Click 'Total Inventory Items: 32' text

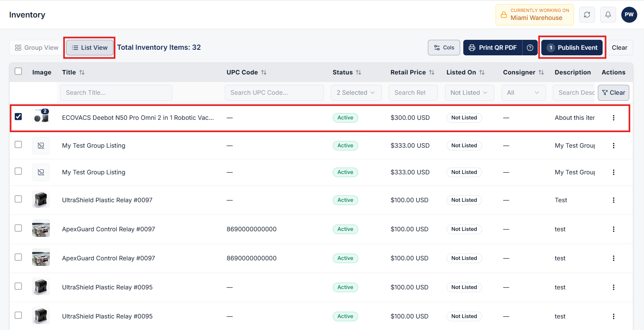point(159,47)
